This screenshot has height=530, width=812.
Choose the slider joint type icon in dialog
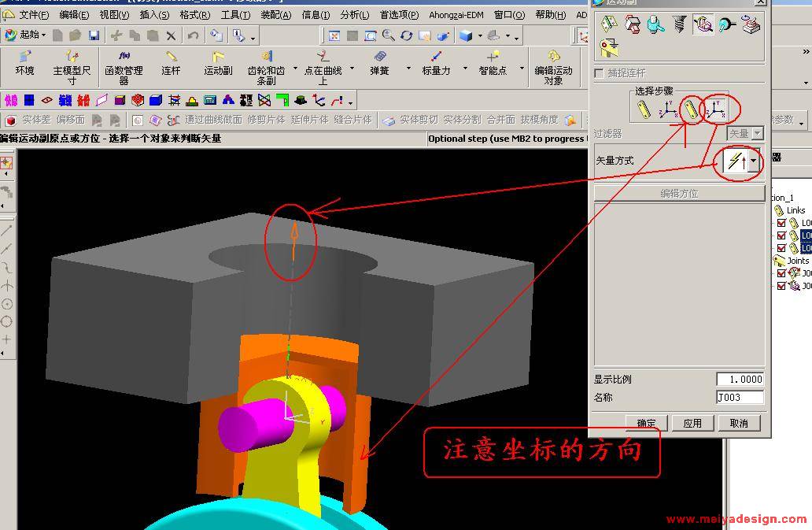633,24
